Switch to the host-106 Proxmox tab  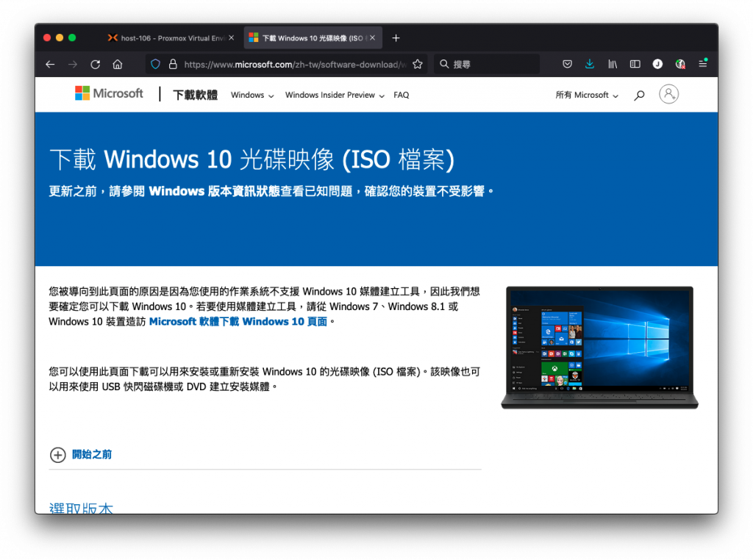[x=171, y=38]
